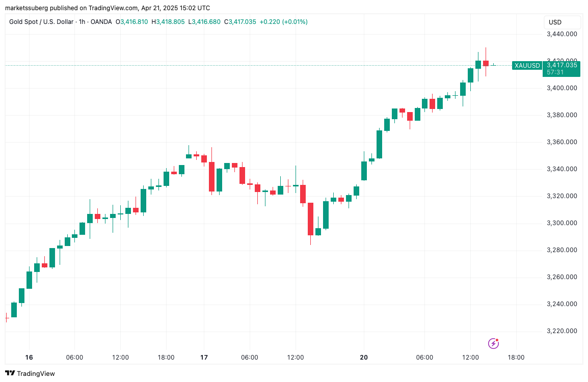The height and width of the screenshot is (382, 588).
Task: Click the OANDA data source label
Action: pos(100,22)
